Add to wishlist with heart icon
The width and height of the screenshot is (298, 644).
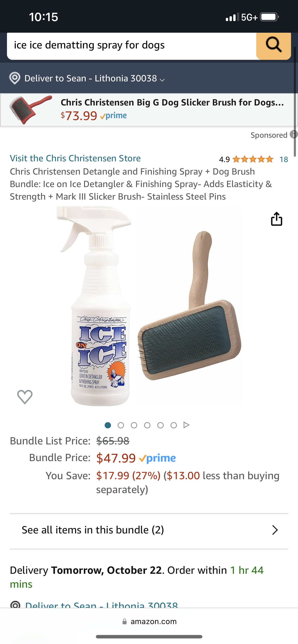(25, 397)
